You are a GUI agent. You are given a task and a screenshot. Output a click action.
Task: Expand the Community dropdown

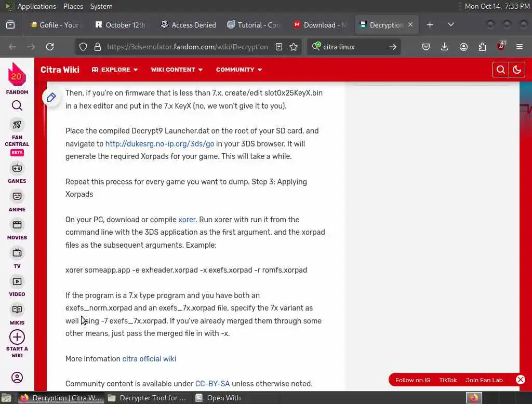coord(239,70)
